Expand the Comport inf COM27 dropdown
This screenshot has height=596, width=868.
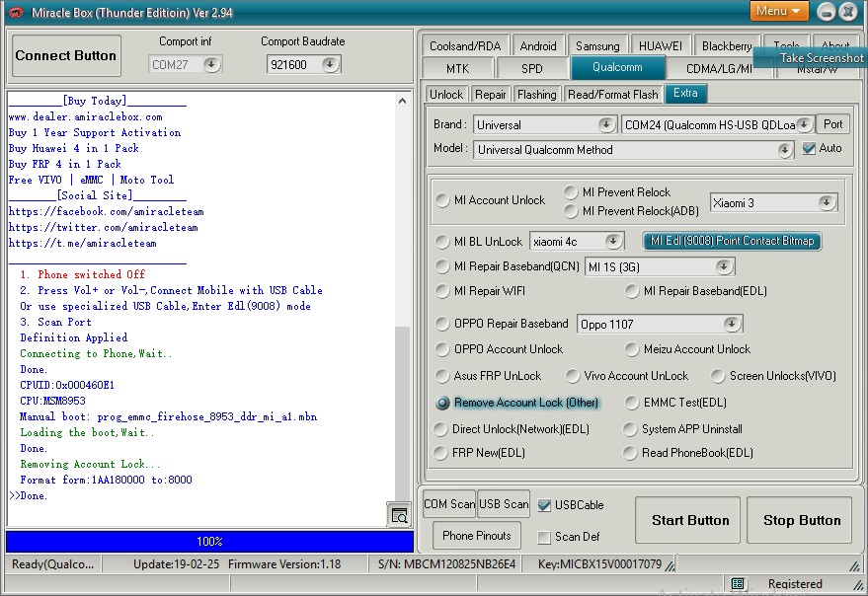click(x=210, y=65)
